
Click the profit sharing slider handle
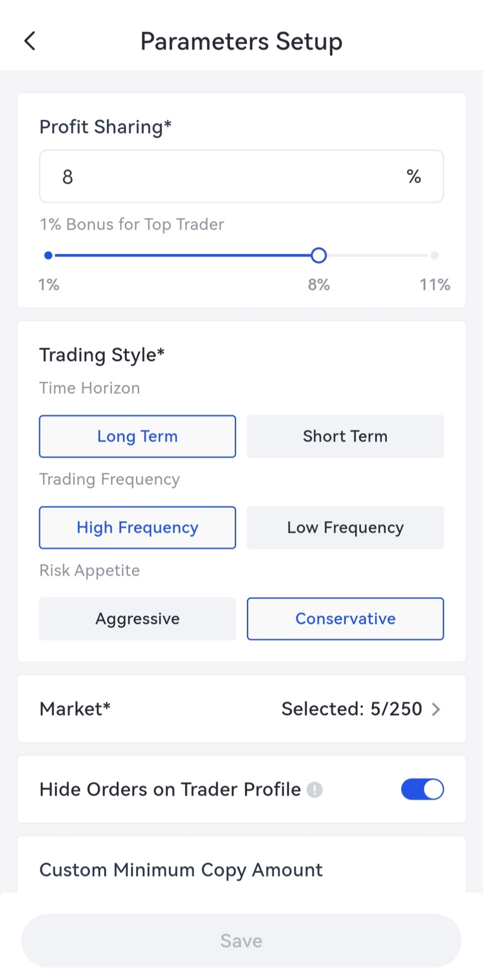pyautogui.click(x=319, y=255)
